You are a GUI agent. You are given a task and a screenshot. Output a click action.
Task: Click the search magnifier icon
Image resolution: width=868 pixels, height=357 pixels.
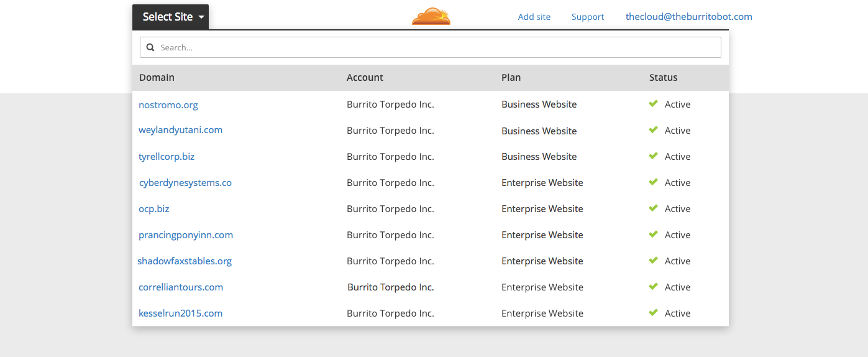click(150, 47)
